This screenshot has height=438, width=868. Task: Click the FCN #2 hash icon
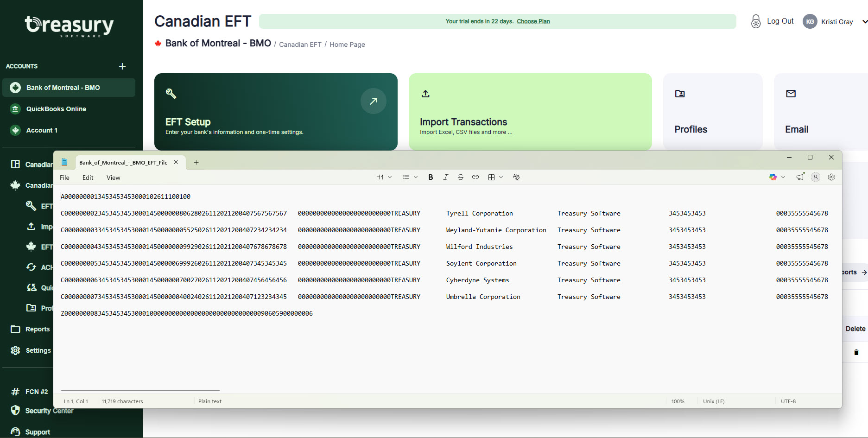click(15, 392)
